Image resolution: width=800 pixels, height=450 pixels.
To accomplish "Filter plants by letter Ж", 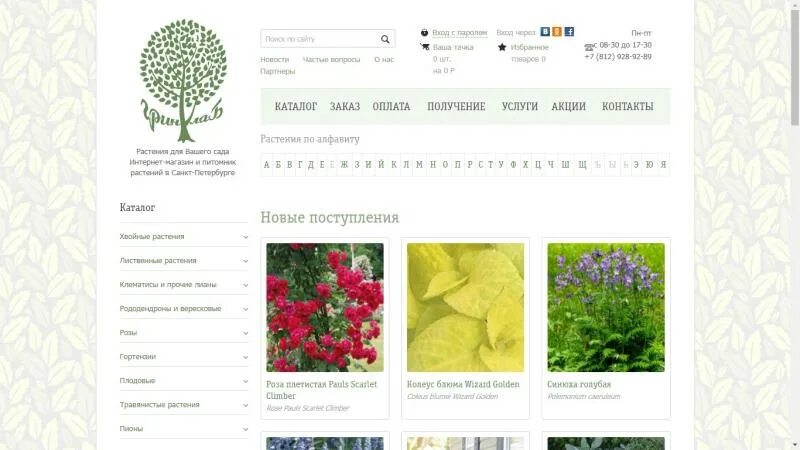I will click(344, 165).
